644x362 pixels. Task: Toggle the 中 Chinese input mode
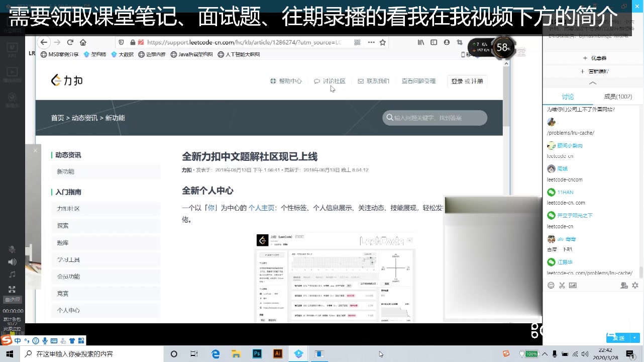tap(18, 340)
